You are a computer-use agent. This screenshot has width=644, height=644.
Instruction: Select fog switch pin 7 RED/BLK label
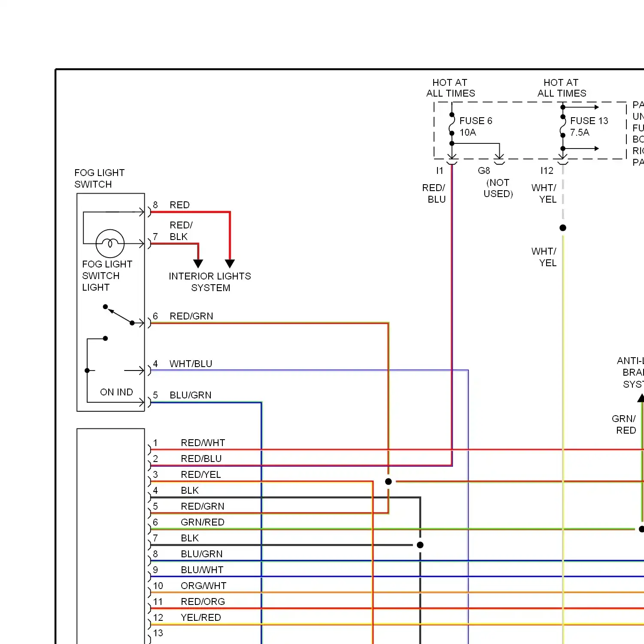(x=181, y=231)
